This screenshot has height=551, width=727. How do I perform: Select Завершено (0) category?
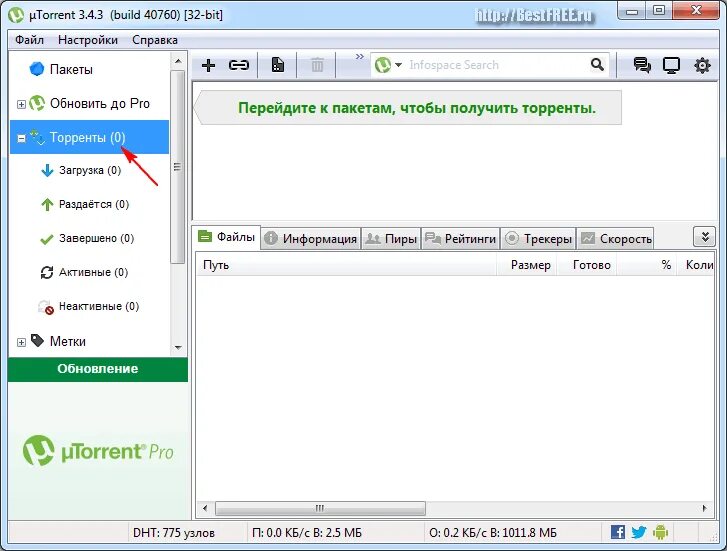point(96,238)
